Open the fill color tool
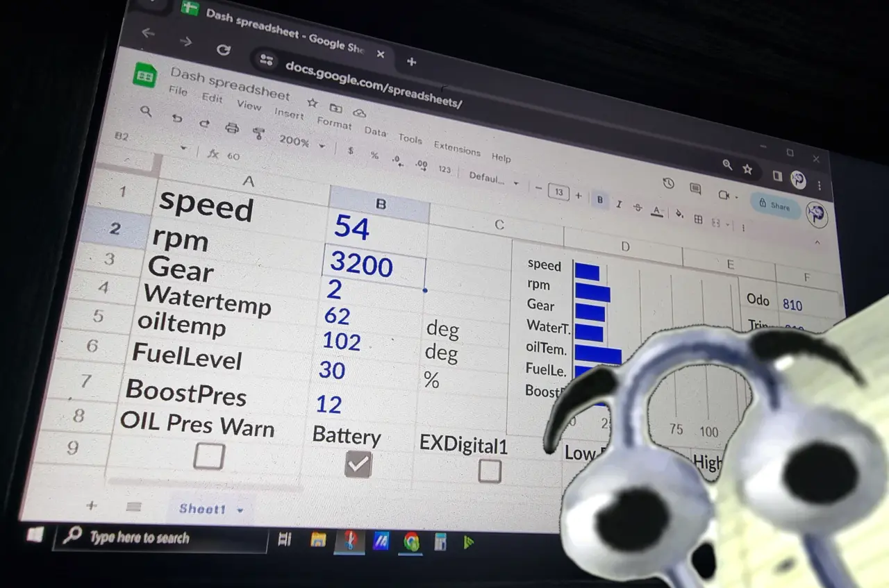The image size is (889, 588). [x=679, y=214]
